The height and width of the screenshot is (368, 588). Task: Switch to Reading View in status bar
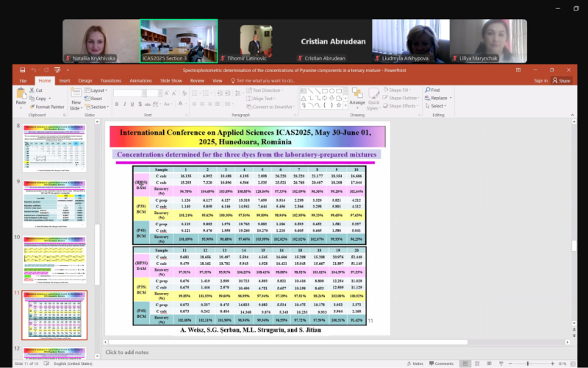489,364
